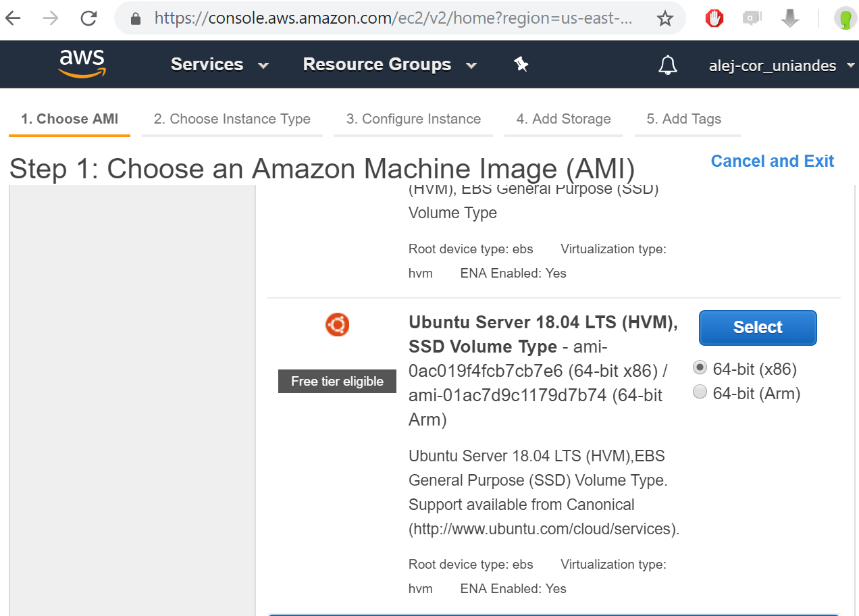Open the Resource Groups dropdown
Viewport: 859px width, 616px height.
pyautogui.click(x=390, y=64)
